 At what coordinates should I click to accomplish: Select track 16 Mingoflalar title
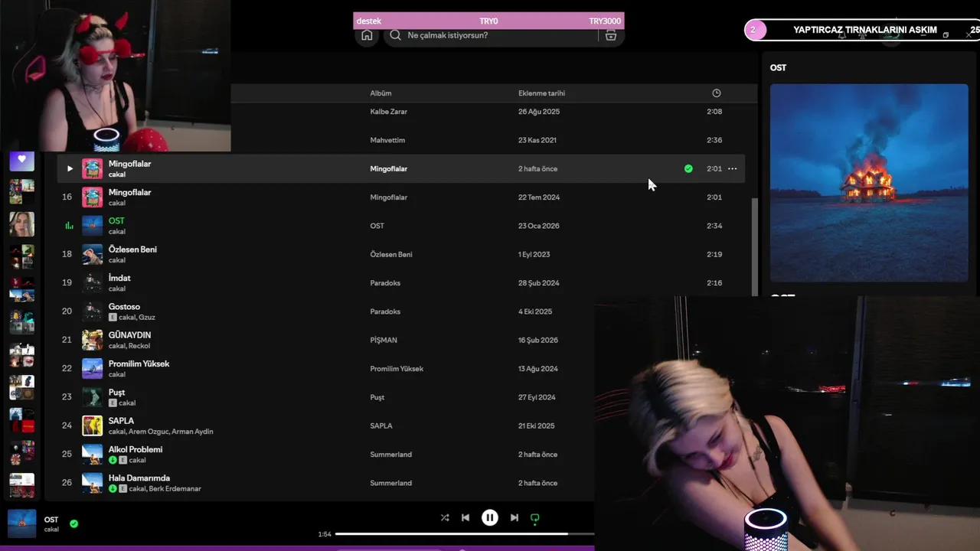[129, 192]
